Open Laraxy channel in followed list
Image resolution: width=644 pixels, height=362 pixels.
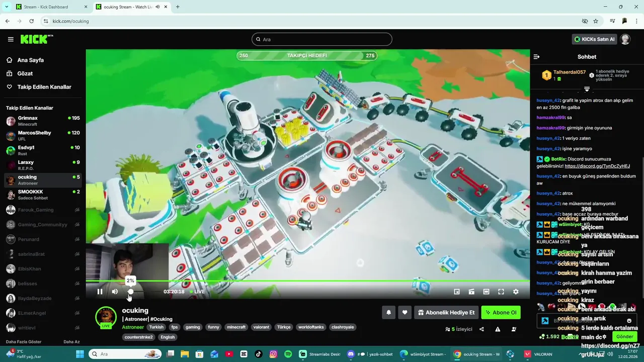point(43,165)
